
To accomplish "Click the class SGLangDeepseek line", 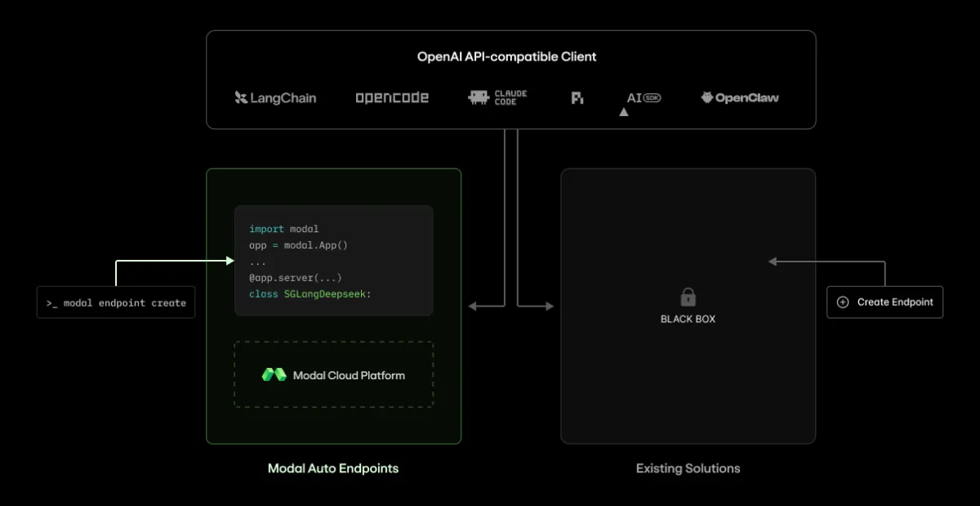I will coord(310,294).
